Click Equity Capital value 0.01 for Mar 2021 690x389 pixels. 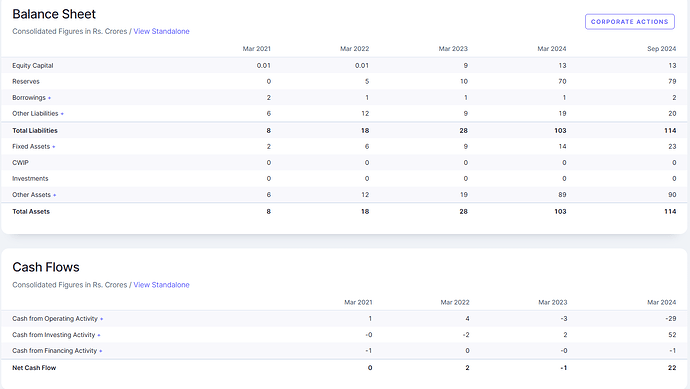click(264, 66)
